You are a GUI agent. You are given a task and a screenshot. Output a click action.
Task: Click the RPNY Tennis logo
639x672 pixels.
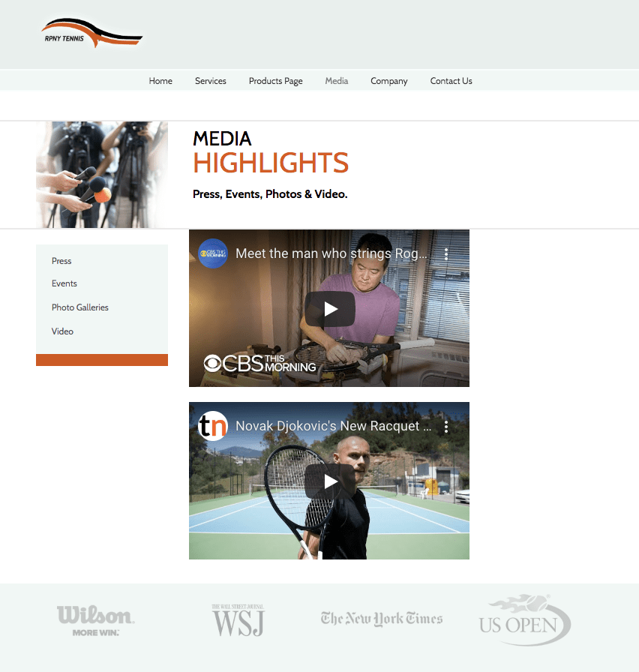click(x=91, y=32)
